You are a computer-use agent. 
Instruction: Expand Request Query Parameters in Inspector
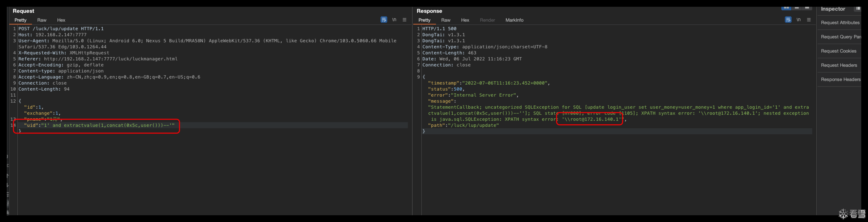pyautogui.click(x=841, y=37)
